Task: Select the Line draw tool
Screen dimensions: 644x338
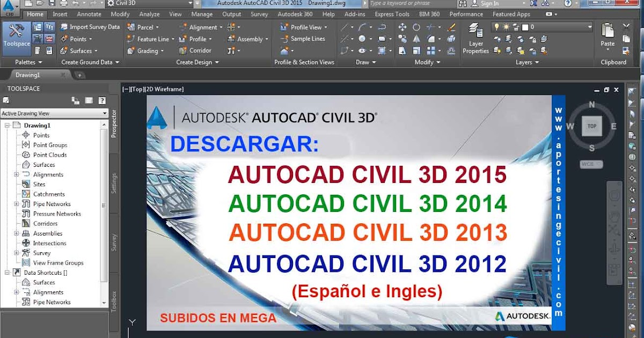Action: click(345, 27)
